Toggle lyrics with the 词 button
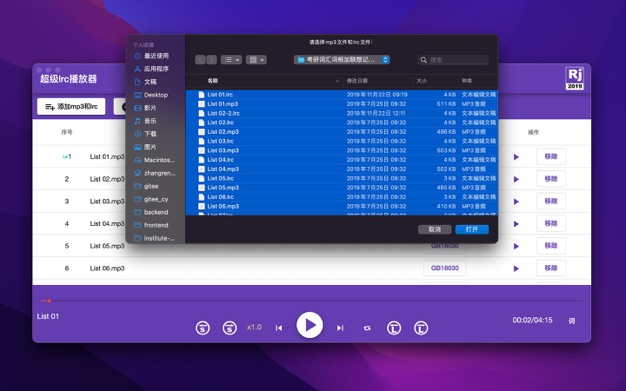The image size is (626, 391). (572, 321)
